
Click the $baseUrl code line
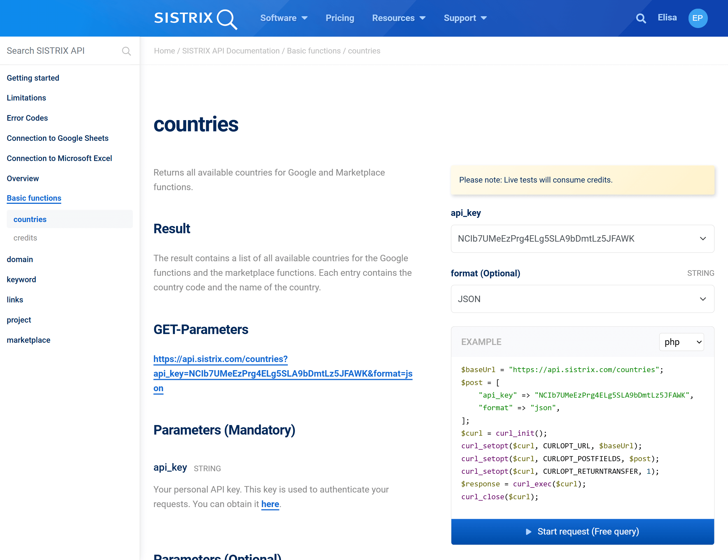(562, 370)
